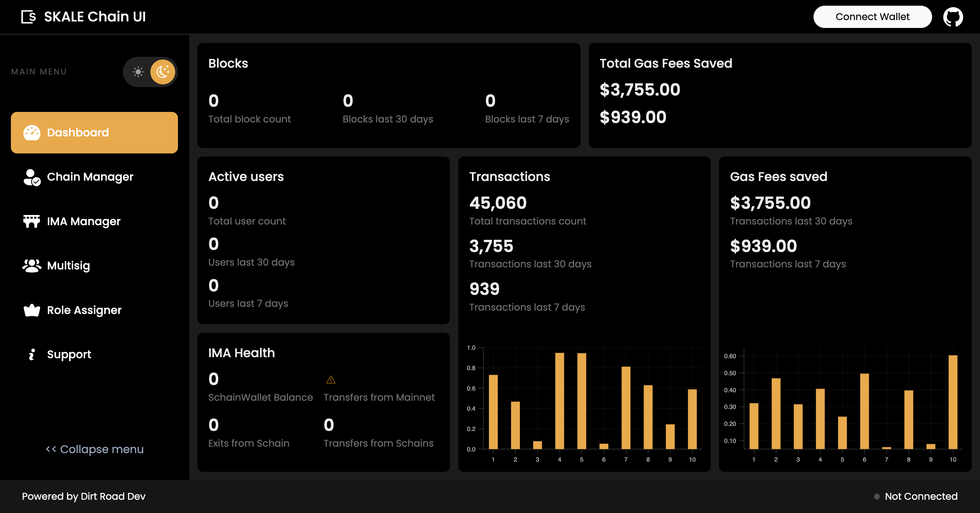
Task: Click the MAIN MENU label
Action: 39,72
